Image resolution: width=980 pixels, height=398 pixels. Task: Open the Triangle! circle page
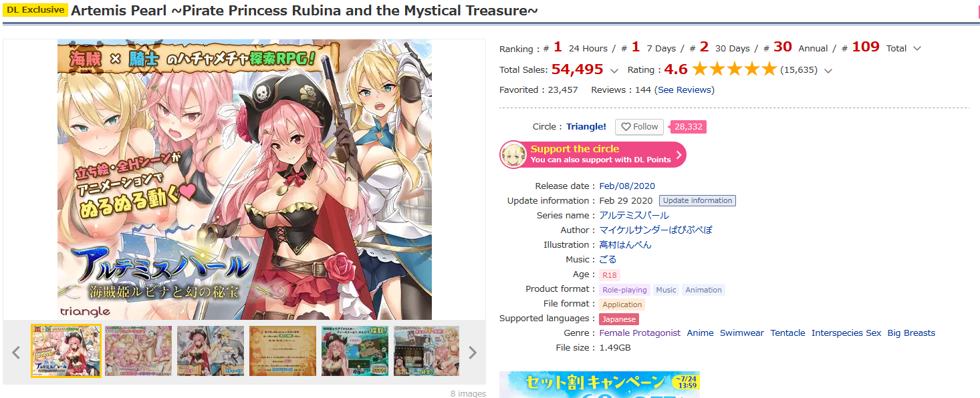(586, 127)
